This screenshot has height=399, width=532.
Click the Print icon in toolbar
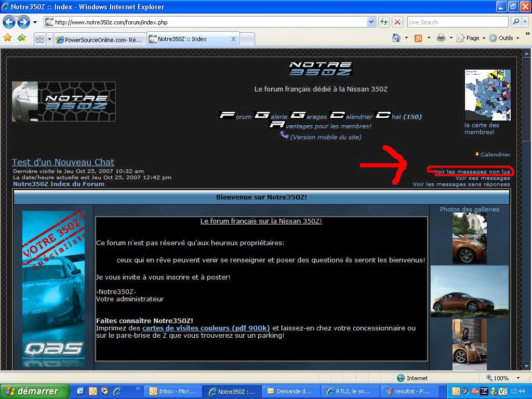pyautogui.click(x=441, y=38)
